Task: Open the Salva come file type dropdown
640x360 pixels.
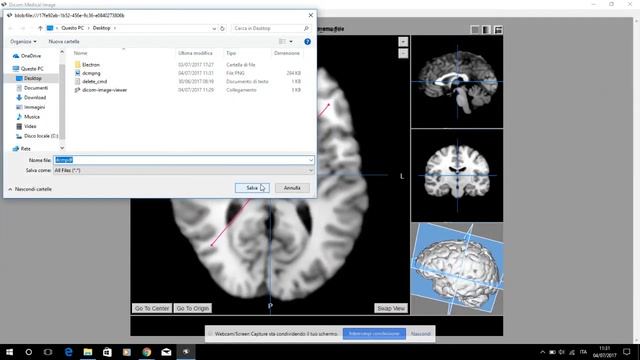Action: click(x=184, y=170)
